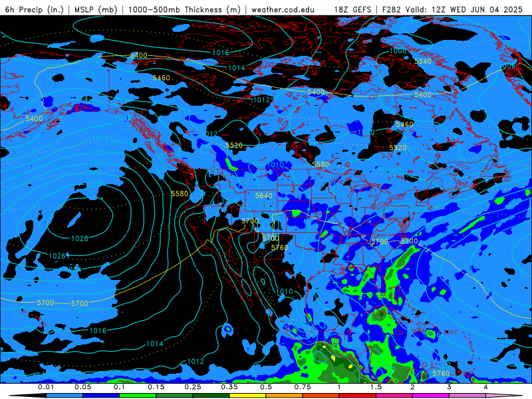Screen dimensions: 532x399
Task: Click the '0.75' legend value label
Action: click(303, 387)
